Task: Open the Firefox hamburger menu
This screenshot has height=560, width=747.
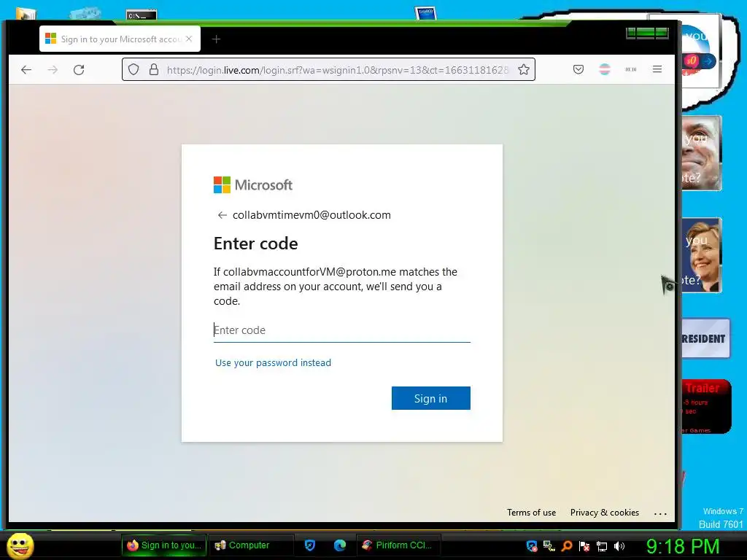Action: (657, 69)
